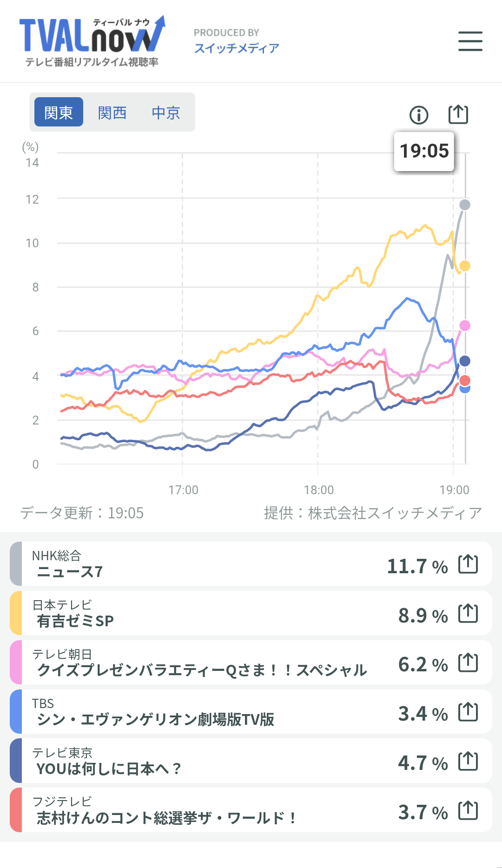Click the yellow 日本テレビ data point
The image size is (502, 868).
(x=465, y=266)
